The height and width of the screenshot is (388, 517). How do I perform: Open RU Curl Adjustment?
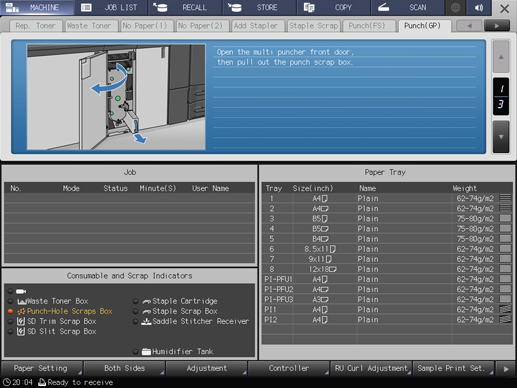pos(371,369)
